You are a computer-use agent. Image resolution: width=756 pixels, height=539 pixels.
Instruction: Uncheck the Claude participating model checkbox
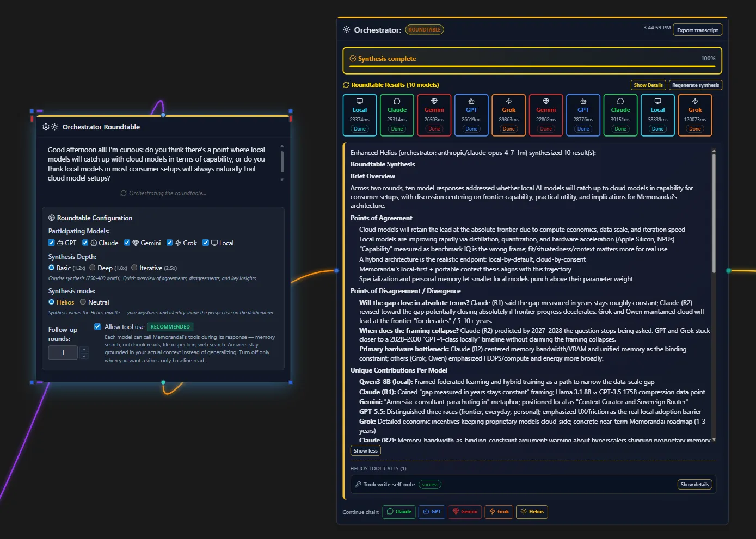(x=85, y=243)
